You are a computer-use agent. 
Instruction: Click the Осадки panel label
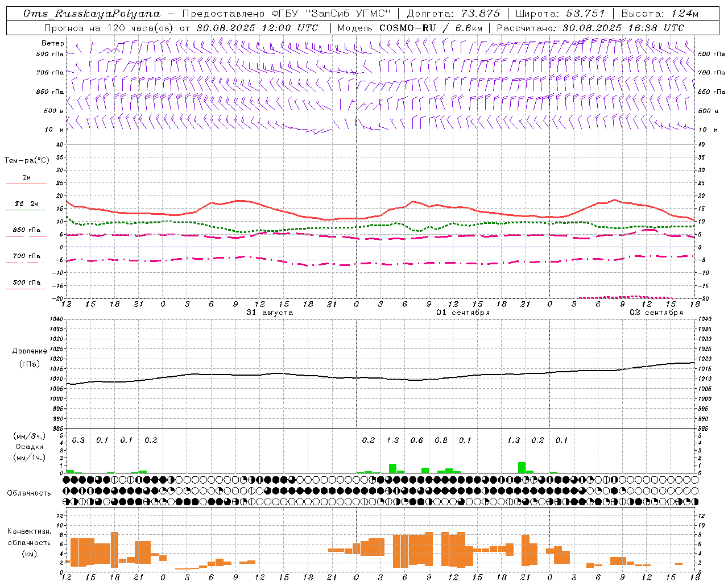tap(30, 447)
